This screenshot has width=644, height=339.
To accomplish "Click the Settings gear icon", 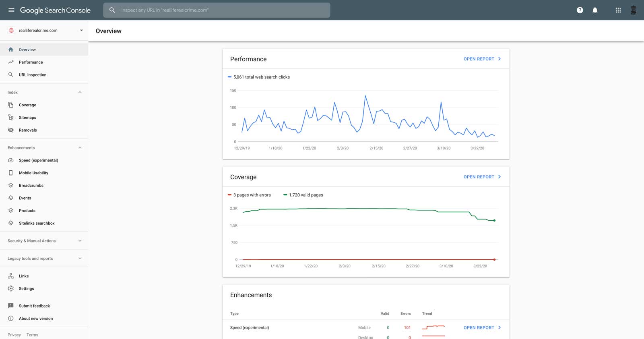I will [x=11, y=288].
